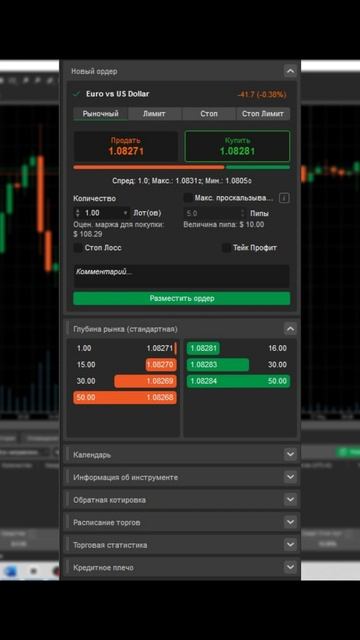Open the quantity dropdown arrow

coord(125,213)
